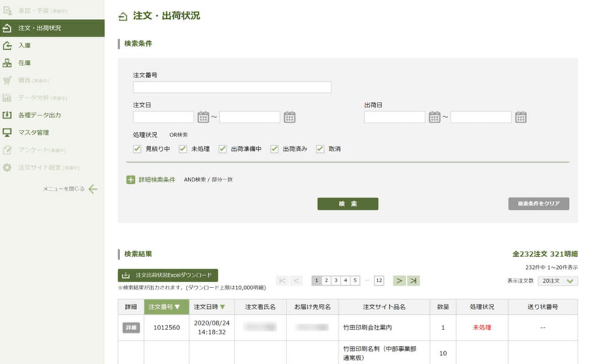This screenshot has height=364, width=592.
Task: Sort by 注文番号 column header
Action: (x=165, y=307)
